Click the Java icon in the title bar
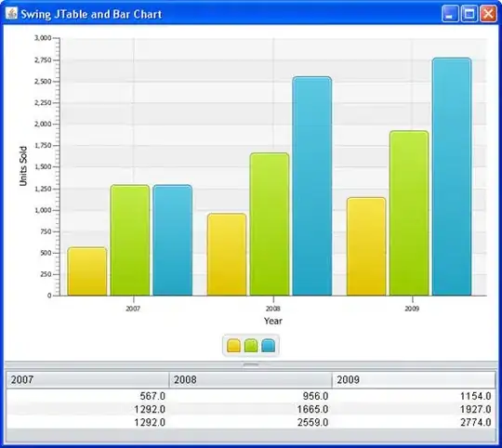The height and width of the screenshot is (448, 502). (11, 13)
